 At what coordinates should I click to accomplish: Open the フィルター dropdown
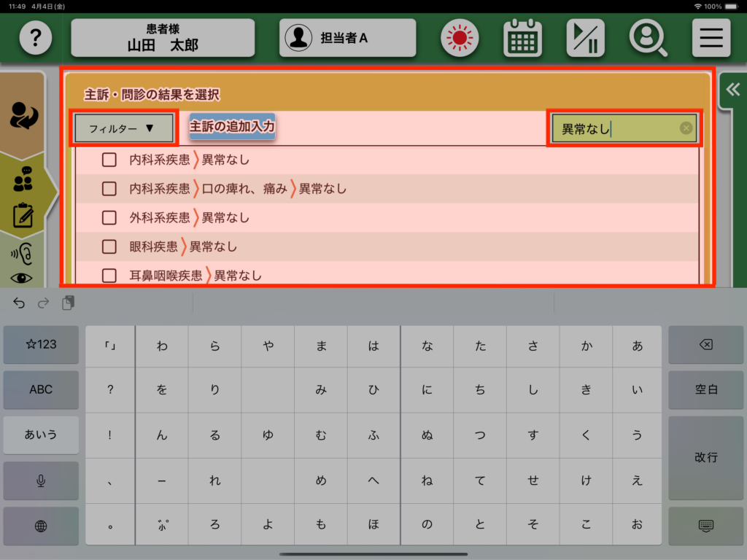pos(123,128)
